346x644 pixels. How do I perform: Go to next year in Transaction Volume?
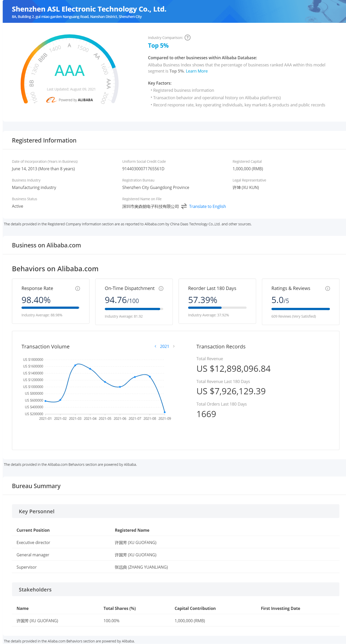tap(174, 346)
